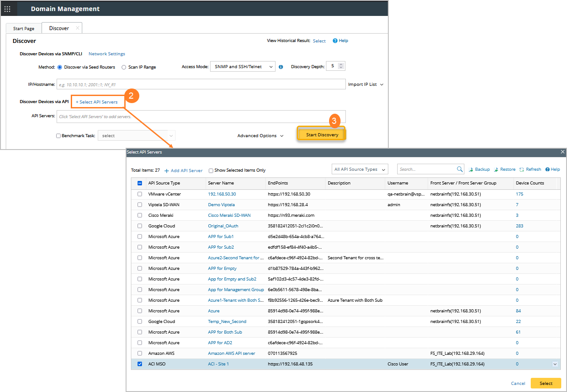The height and width of the screenshot is (392, 567).
Task: Check Show Selected Items Only
Action: [211, 171]
